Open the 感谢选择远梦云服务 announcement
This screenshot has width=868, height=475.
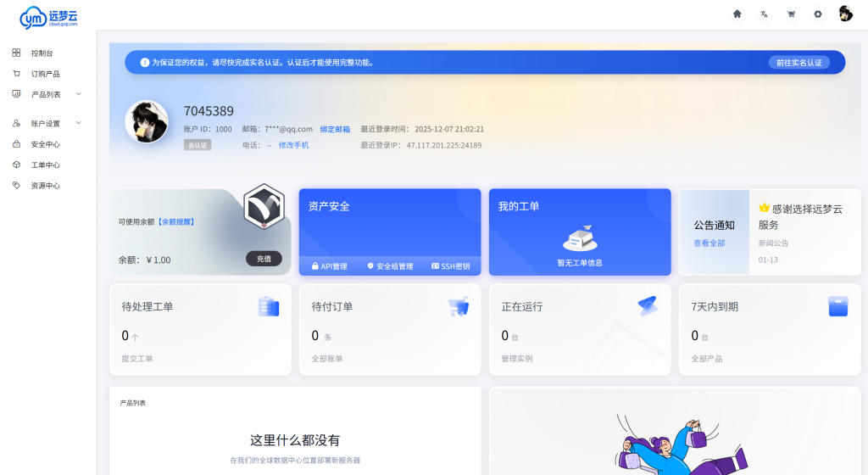(x=800, y=216)
